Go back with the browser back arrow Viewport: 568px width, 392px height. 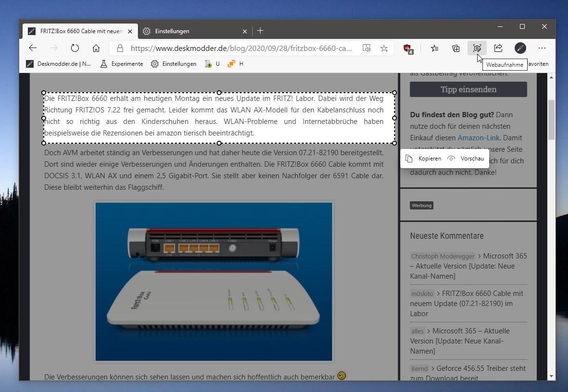[x=33, y=48]
